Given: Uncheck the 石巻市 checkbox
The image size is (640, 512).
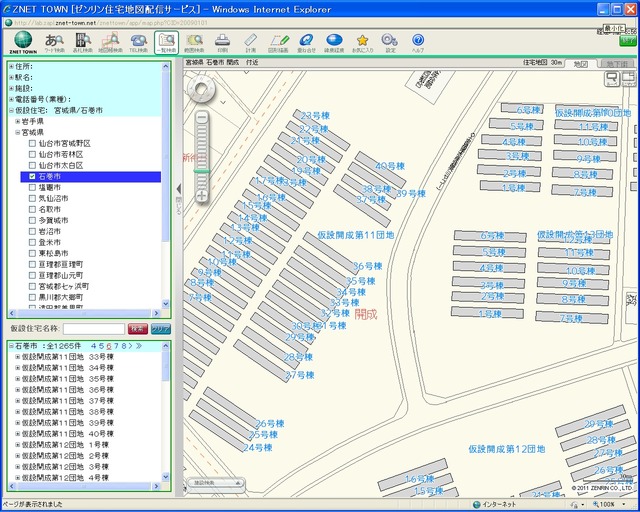Looking at the screenshot, I should point(32,176).
